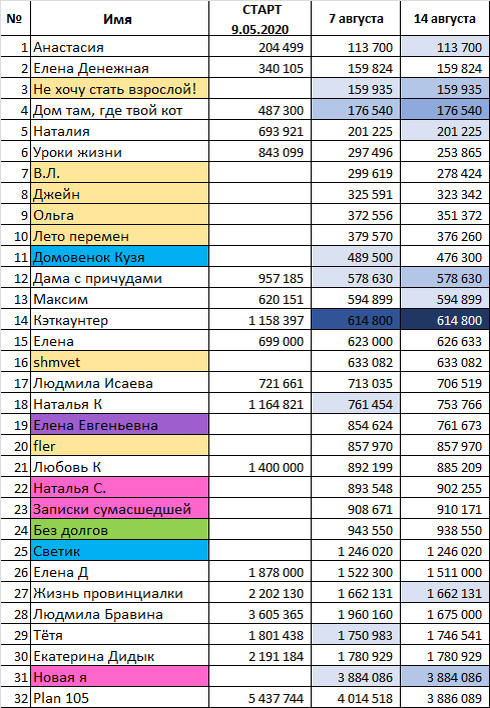490x708 pixels.
Task: Click the start value '487 300'
Action: point(260,110)
